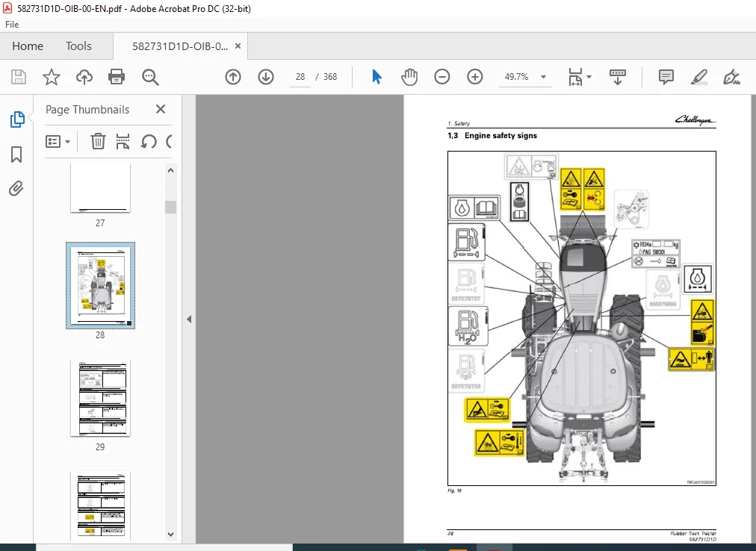Zoom out with minus button
Viewport: 756px width, 551px height.
[x=441, y=77]
